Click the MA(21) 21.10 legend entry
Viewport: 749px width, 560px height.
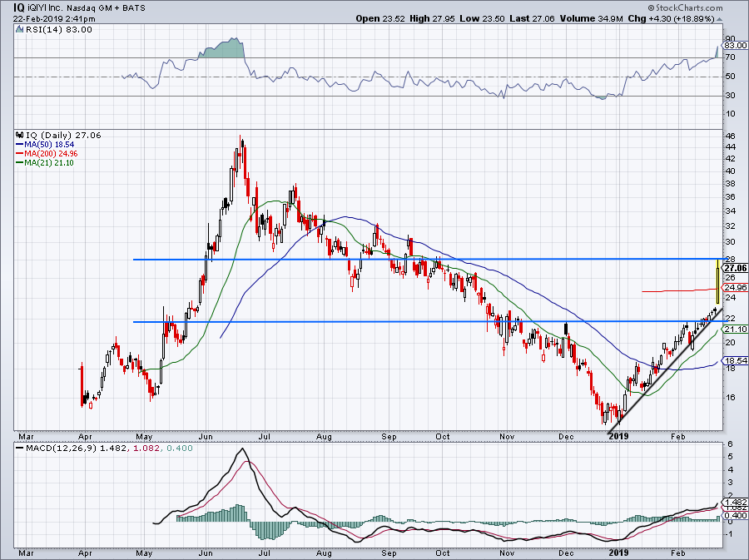[x=45, y=162]
